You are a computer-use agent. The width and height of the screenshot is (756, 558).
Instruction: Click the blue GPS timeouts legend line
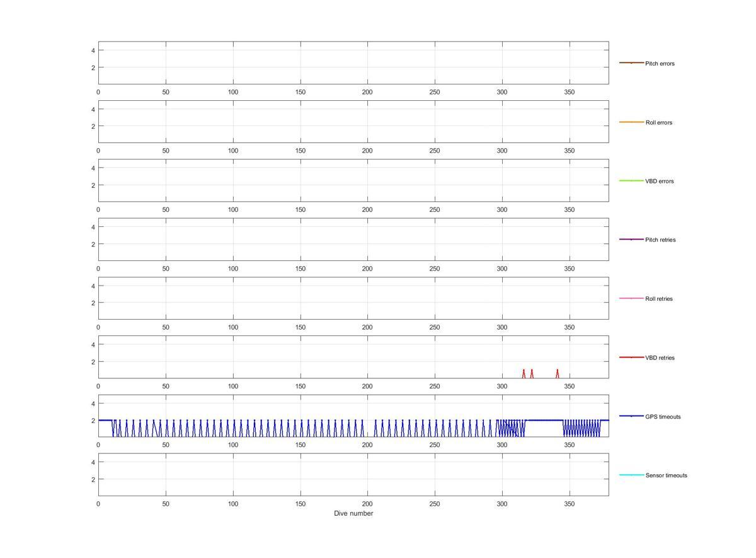pyautogui.click(x=631, y=416)
